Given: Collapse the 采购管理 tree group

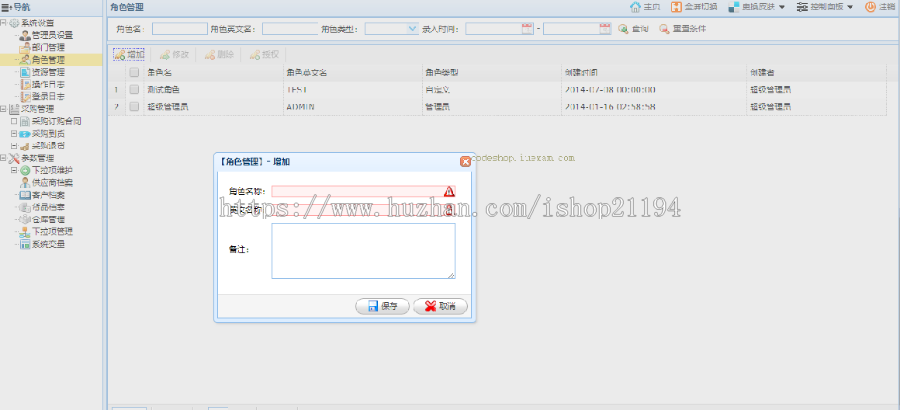Looking at the screenshot, I should click(x=3, y=109).
